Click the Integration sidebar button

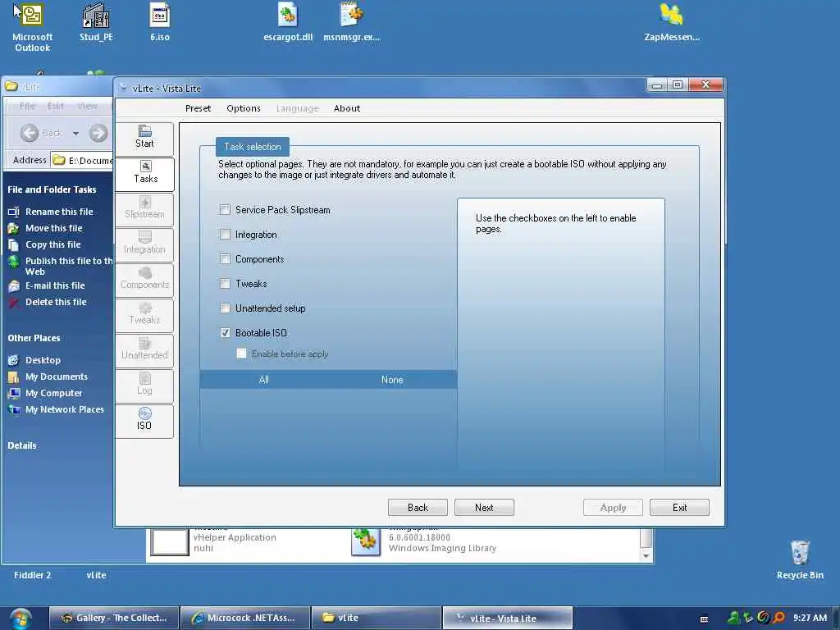pyautogui.click(x=144, y=244)
